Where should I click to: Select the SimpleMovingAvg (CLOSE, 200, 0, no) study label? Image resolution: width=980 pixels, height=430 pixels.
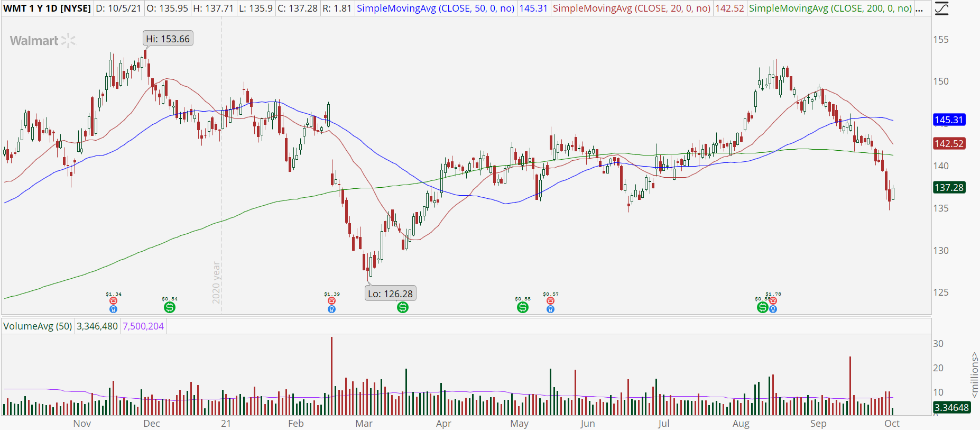(830, 8)
